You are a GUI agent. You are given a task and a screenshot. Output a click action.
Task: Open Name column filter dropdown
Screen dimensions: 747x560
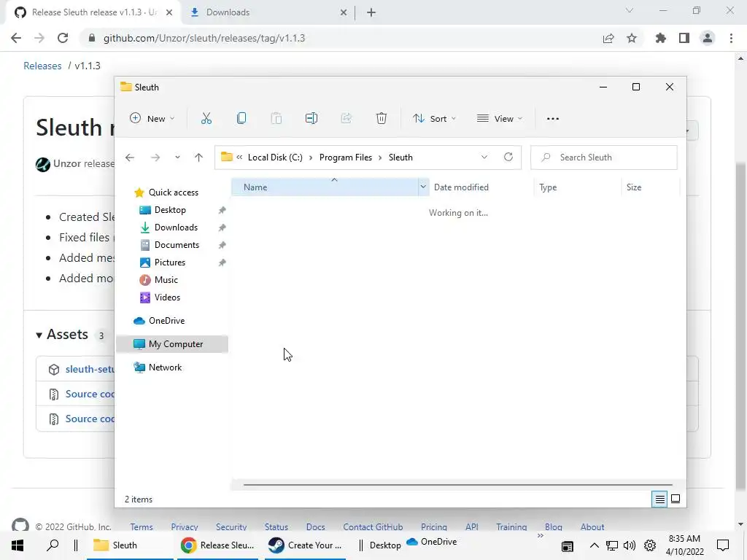tap(423, 187)
